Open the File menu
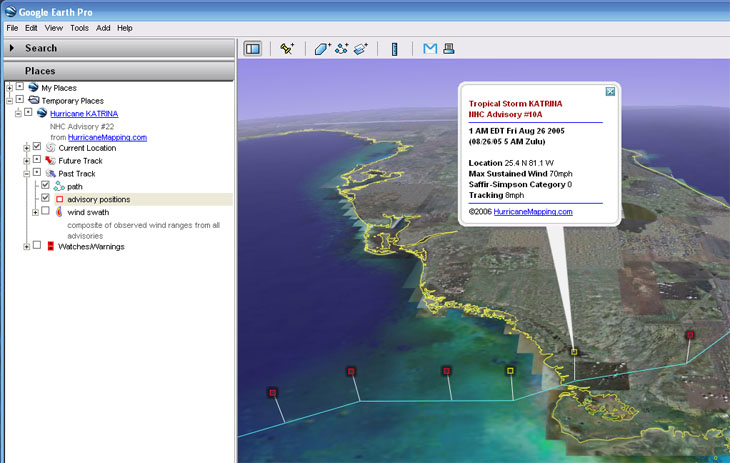 12,28
